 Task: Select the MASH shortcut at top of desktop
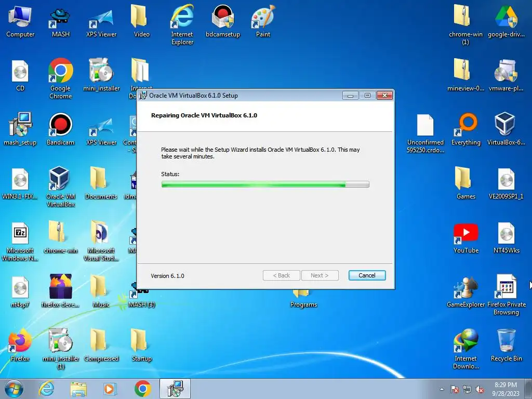coord(60,21)
